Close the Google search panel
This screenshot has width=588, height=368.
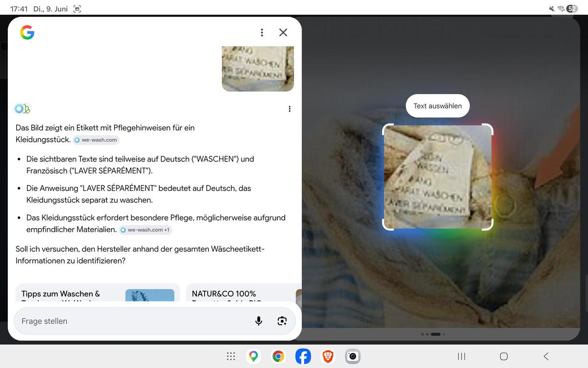click(283, 32)
